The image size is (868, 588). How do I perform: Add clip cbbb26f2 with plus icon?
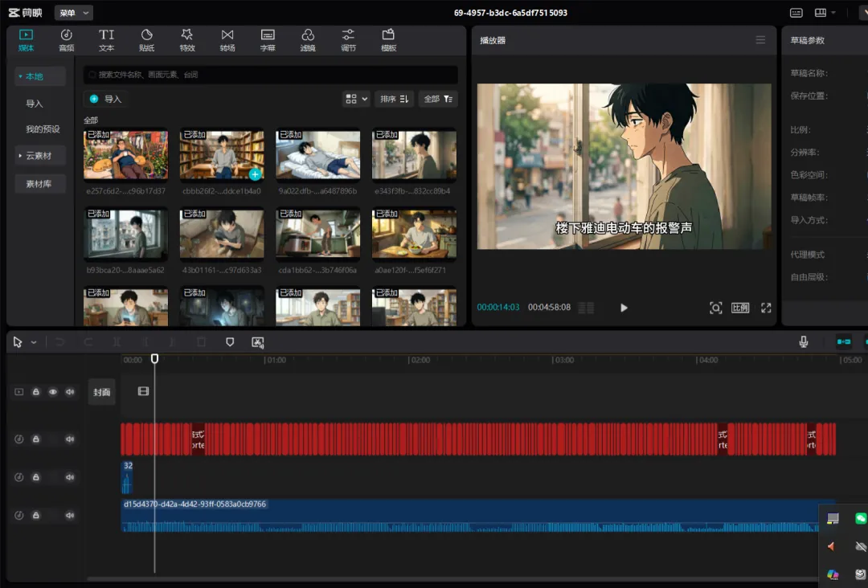[255, 174]
